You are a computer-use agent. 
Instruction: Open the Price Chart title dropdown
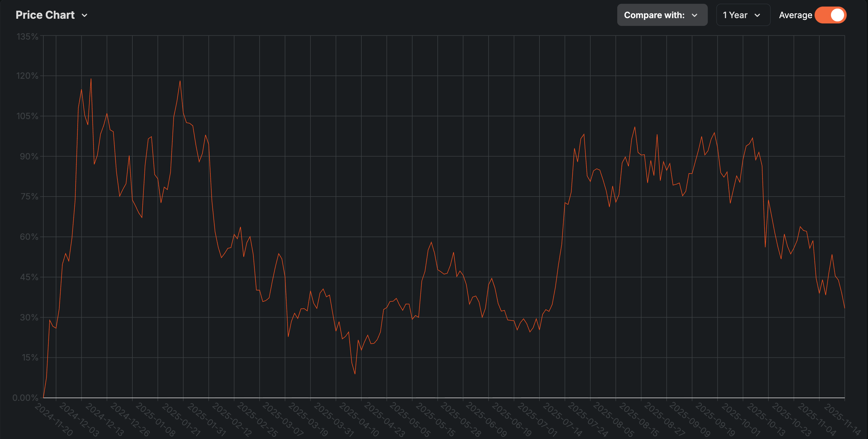pyautogui.click(x=45, y=15)
